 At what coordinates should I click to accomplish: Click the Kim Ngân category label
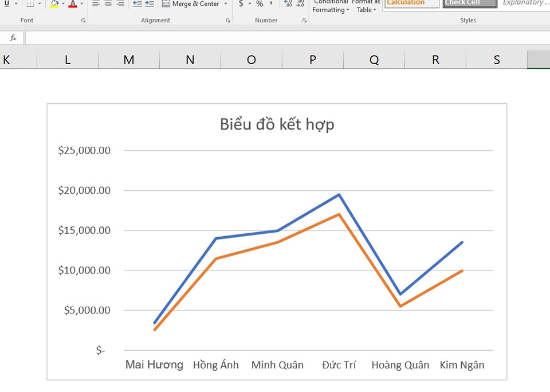(462, 365)
